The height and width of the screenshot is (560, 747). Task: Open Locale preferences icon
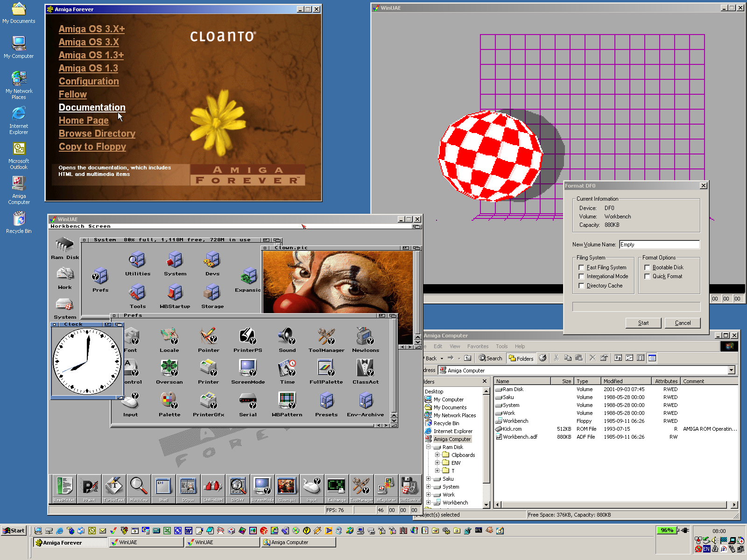169,340
